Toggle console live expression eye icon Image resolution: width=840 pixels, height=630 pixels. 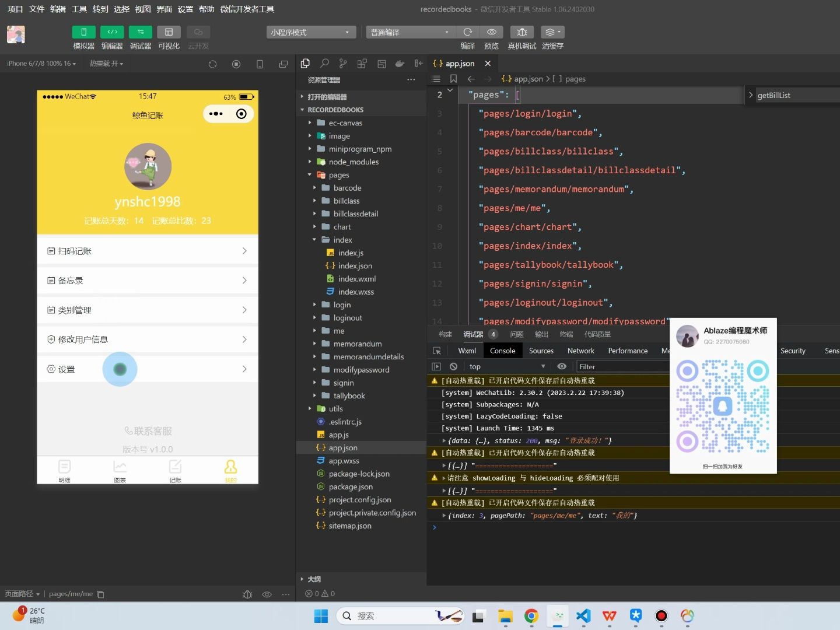[x=562, y=366]
